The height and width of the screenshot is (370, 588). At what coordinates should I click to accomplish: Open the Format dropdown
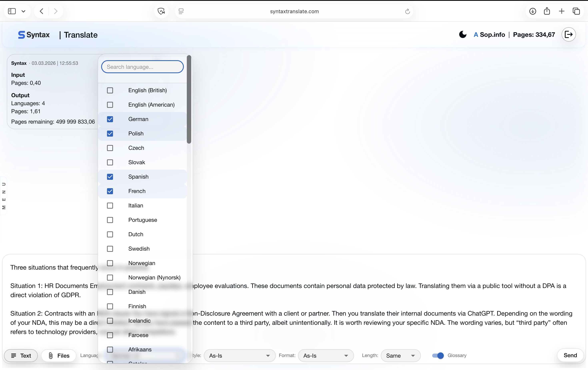(326, 356)
